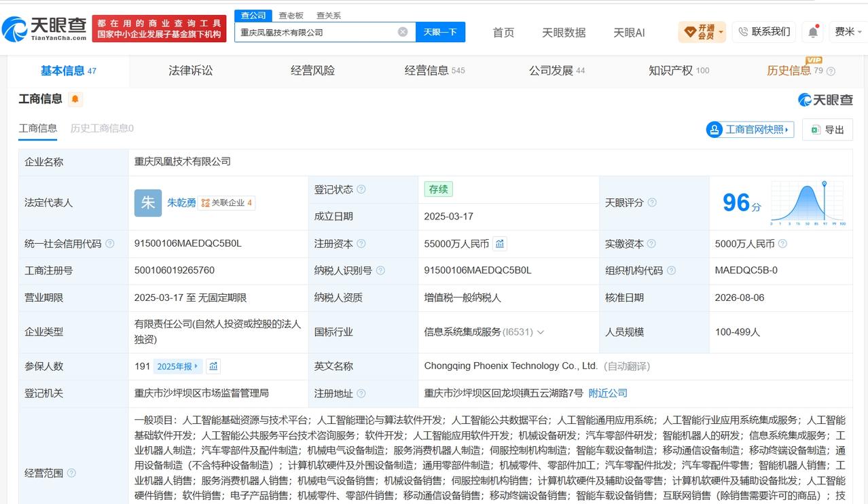This screenshot has width=868, height=504.
Task: Clear the search box text
Action: click(x=403, y=32)
